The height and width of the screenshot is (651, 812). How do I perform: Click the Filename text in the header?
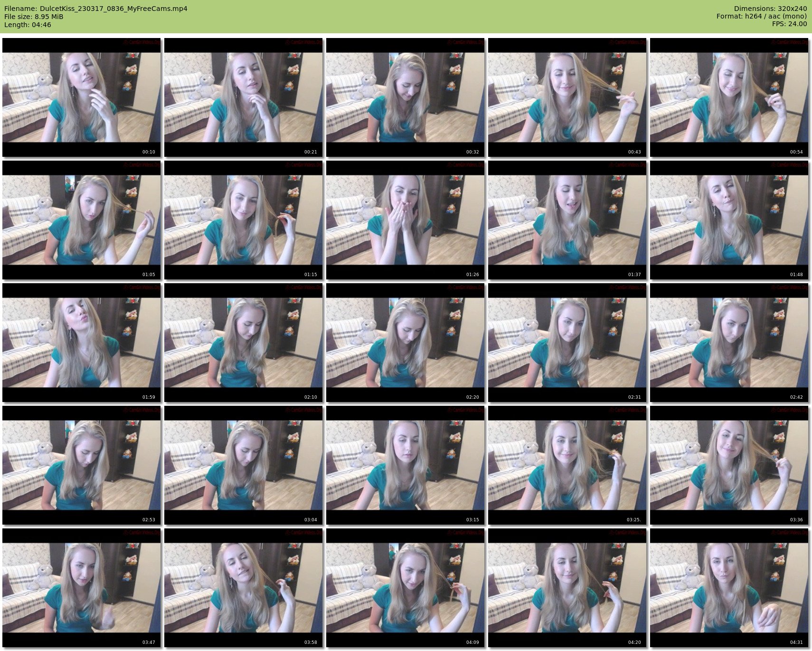tap(95, 9)
